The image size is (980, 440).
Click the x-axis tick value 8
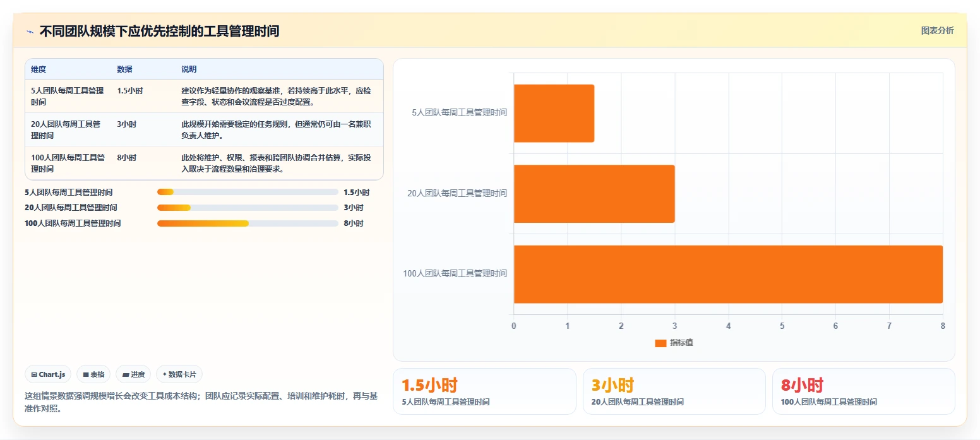click(943, 326)
